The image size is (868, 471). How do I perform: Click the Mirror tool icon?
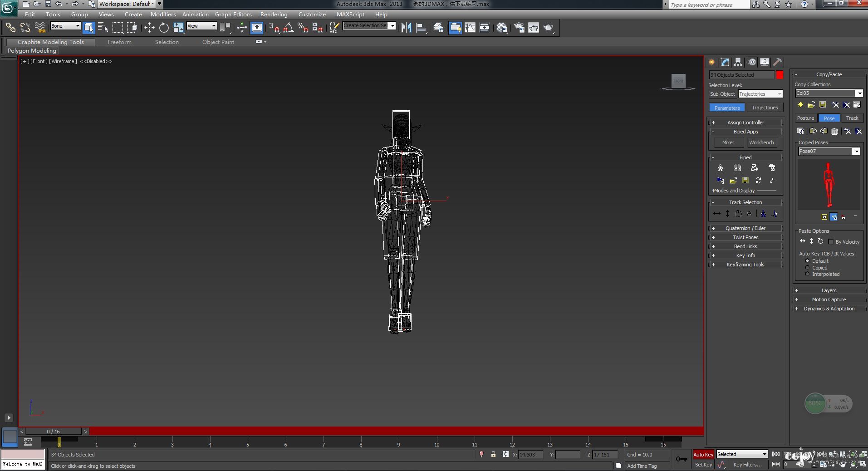point(406,28)
